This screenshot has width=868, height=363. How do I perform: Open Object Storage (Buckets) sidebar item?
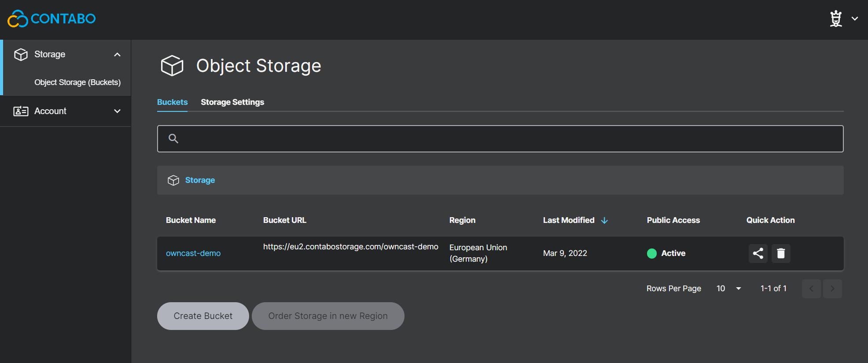tap(77, 82)
